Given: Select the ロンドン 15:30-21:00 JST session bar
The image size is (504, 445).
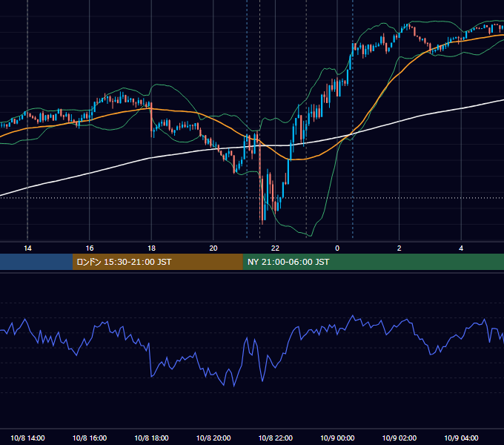Looking at the screenshot, I should coord(157,262).
